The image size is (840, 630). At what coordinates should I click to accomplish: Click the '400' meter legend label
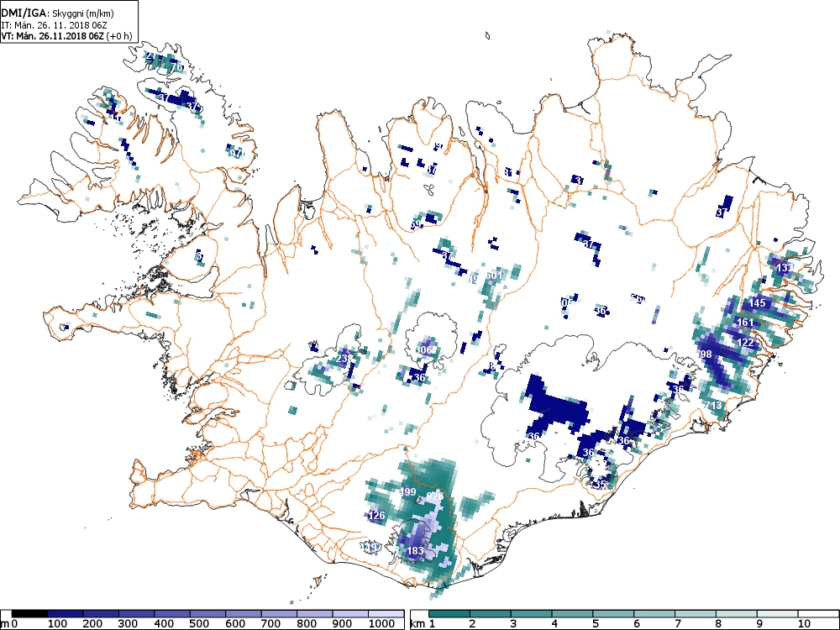coord(164,623)
